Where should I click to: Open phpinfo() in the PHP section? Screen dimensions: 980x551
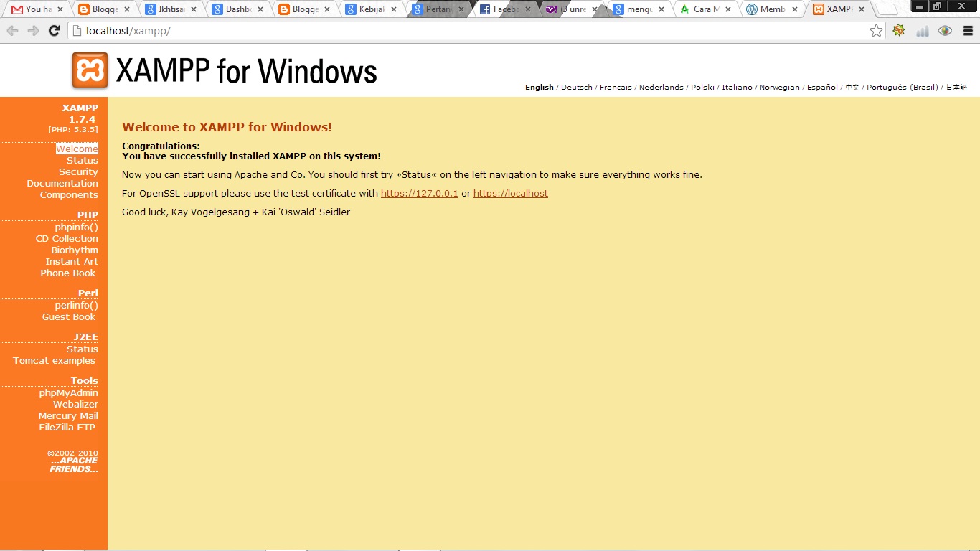coord(76,227)
